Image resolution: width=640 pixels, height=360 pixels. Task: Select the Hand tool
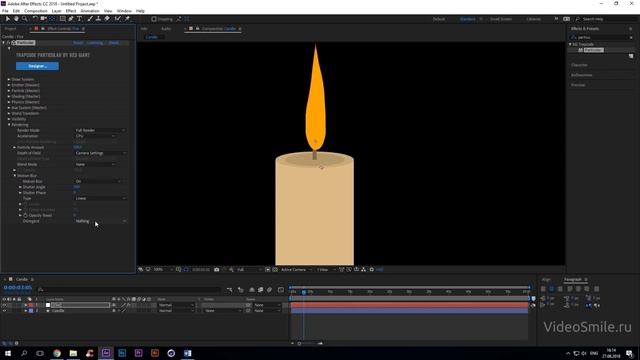point(16,19)
